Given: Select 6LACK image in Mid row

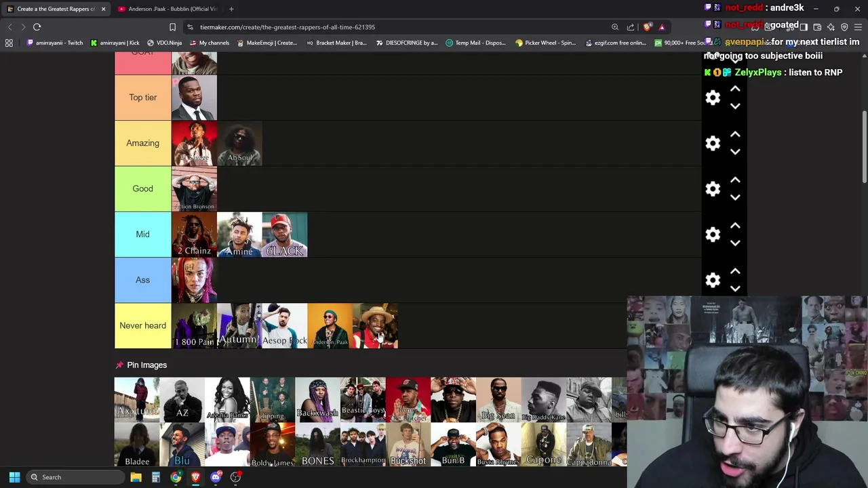Looking at the screenshot, I should 285,235.
